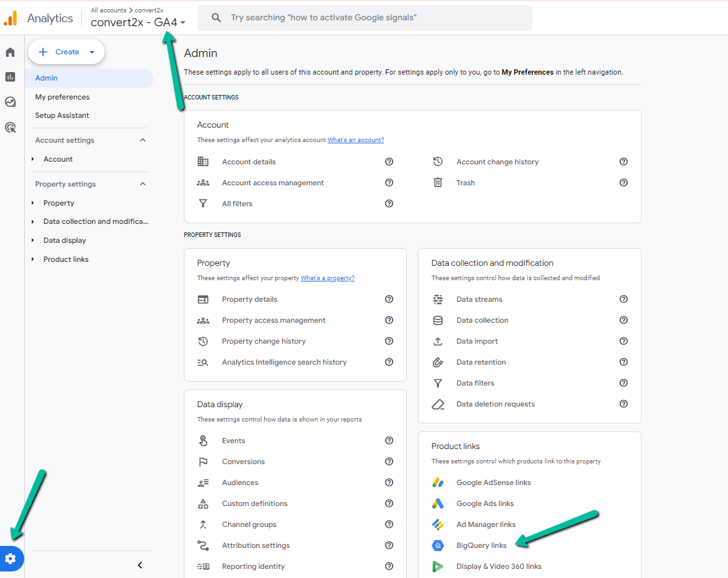Collapse the Account settings section
This screenshot has width=728, height=578.
(143, 140)
